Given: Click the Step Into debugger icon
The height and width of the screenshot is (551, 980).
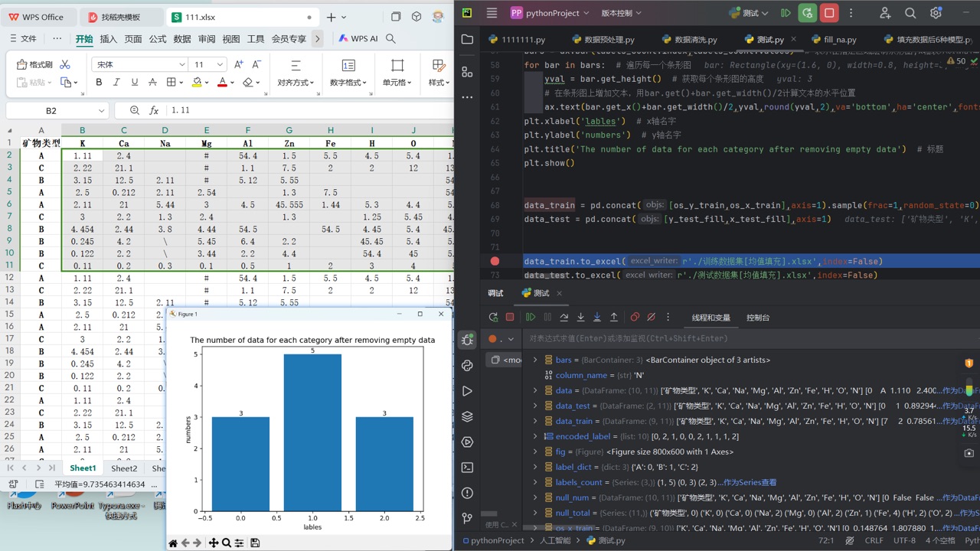Looking at the screenshot, I should tap(580, 317).
